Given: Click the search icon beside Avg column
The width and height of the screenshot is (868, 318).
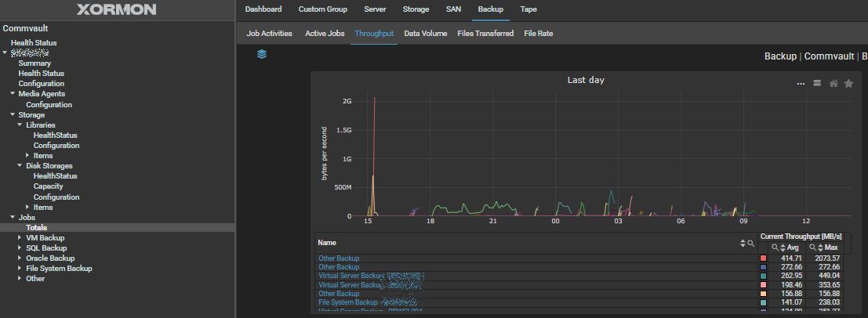Looking at the screenshot, I should coord(774,248).
